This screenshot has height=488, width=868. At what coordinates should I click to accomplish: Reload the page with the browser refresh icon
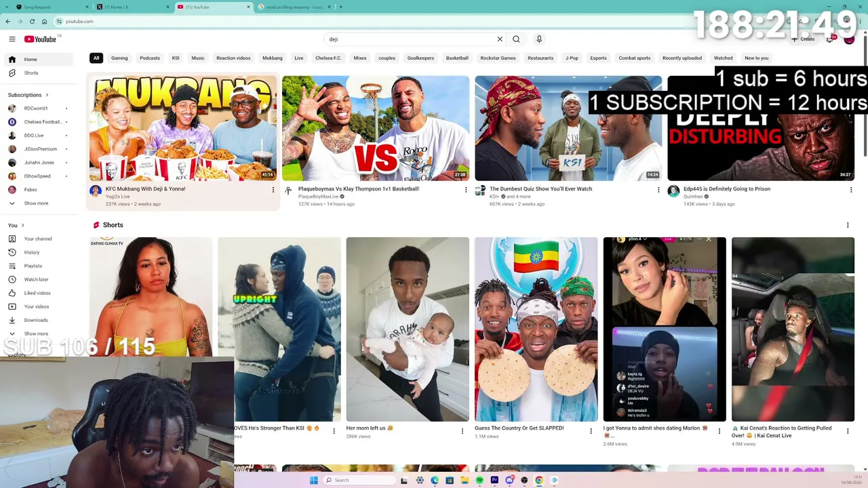32,22
